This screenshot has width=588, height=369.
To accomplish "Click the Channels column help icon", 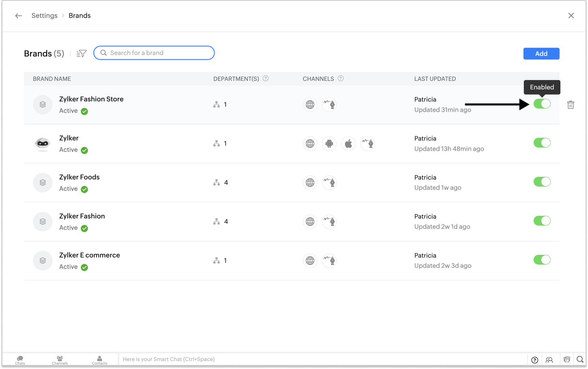I will 341,78.
